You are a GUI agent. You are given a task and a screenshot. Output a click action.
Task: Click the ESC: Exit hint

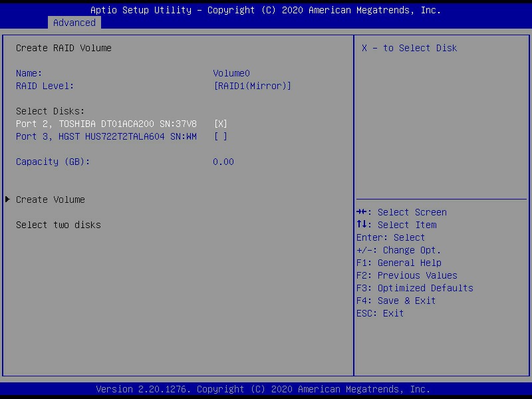[x=380, y=313]
